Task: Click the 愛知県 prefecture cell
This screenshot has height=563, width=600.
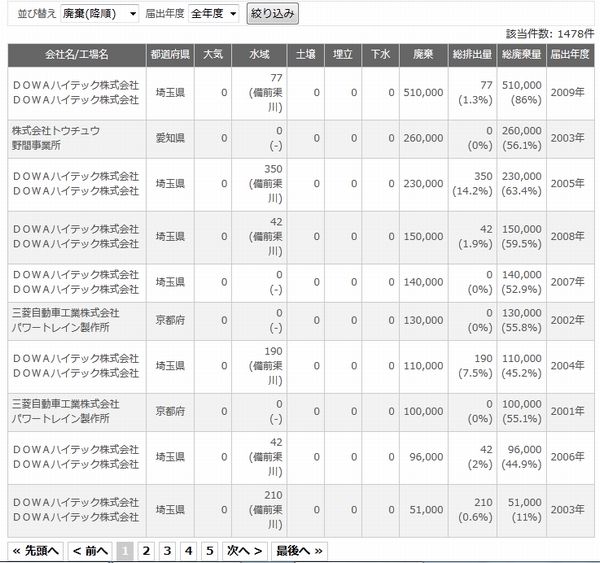Action: 170,139
